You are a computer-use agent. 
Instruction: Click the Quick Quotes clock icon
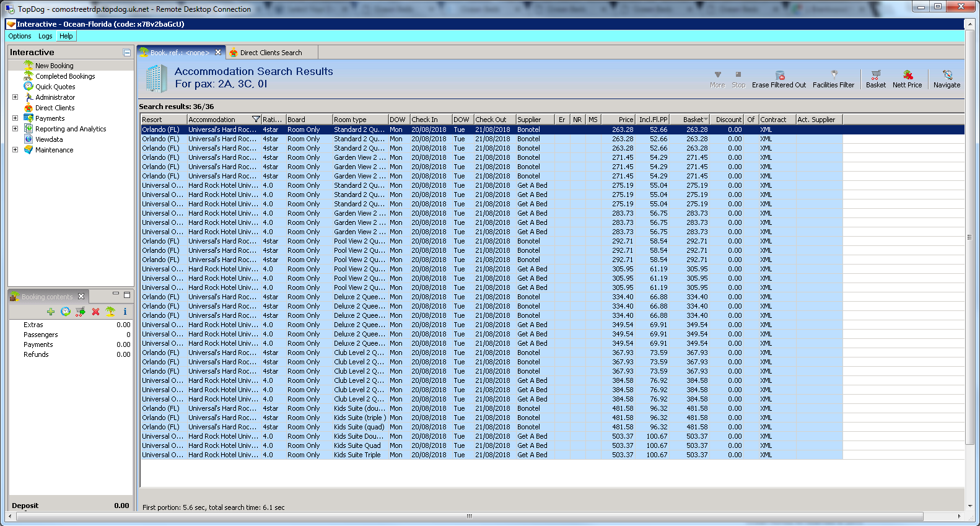coord(28,87)
